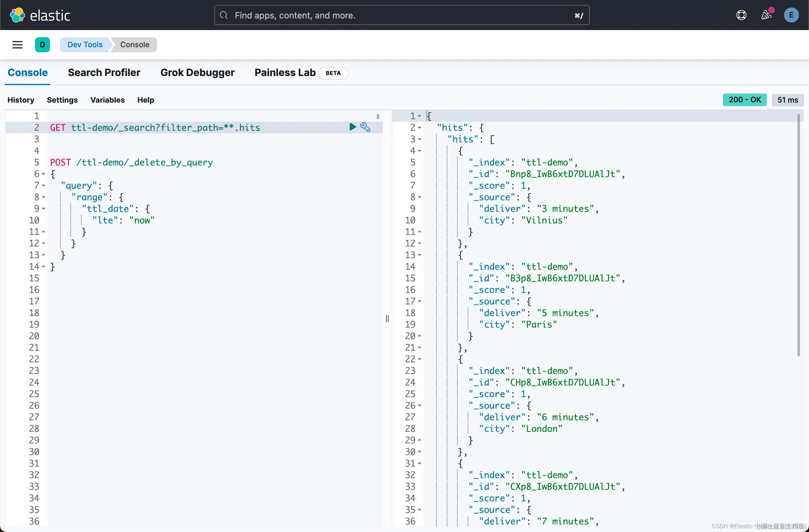The height and width of the screenshot is (532, 809).
Task: Fold the "hits" array on output line 3
Action: tap(420, 139)
